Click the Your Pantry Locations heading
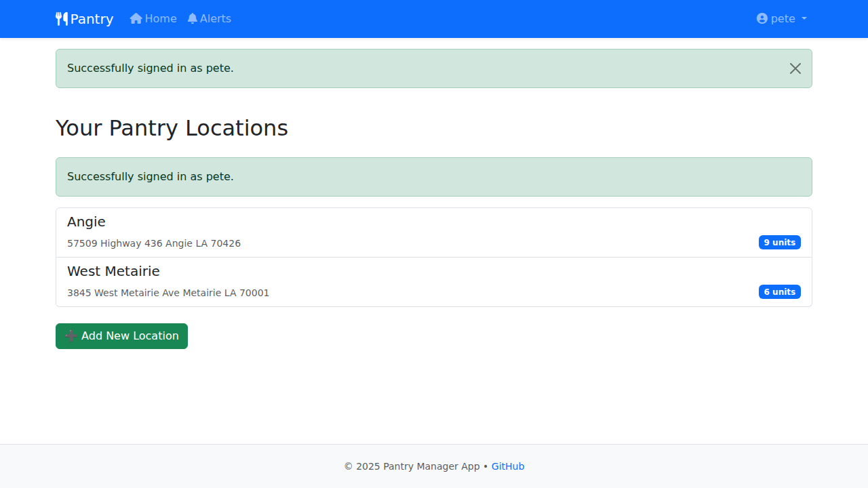The image size is (868, 488). point(172,128)
